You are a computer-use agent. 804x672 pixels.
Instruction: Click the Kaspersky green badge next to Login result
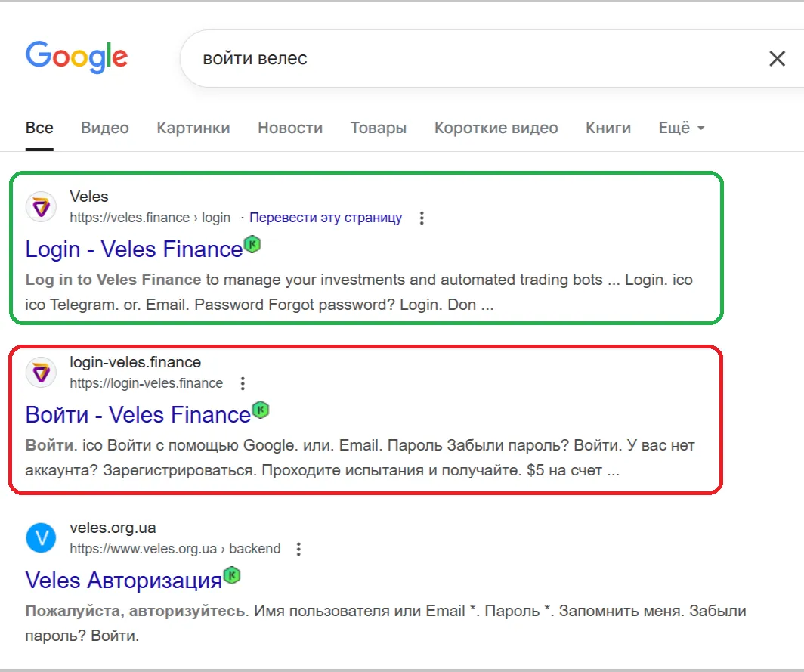coord(252,243)
